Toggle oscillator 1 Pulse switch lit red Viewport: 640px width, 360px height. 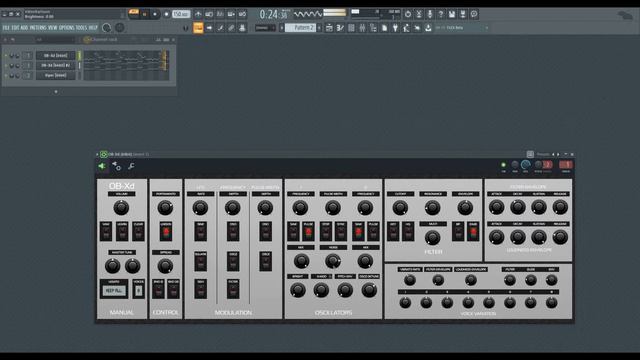308,232
